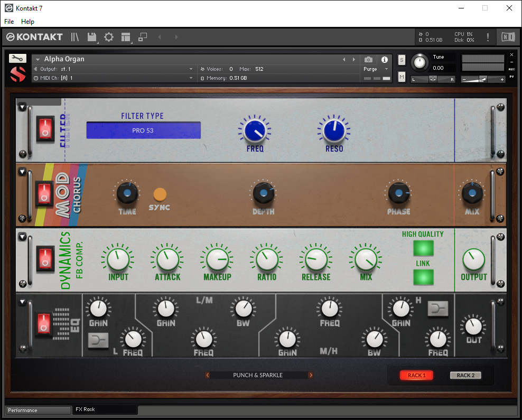Viewport: 522px width, 420px height.
Task: Toggle the EQ power switch
Action: point(44,324)
